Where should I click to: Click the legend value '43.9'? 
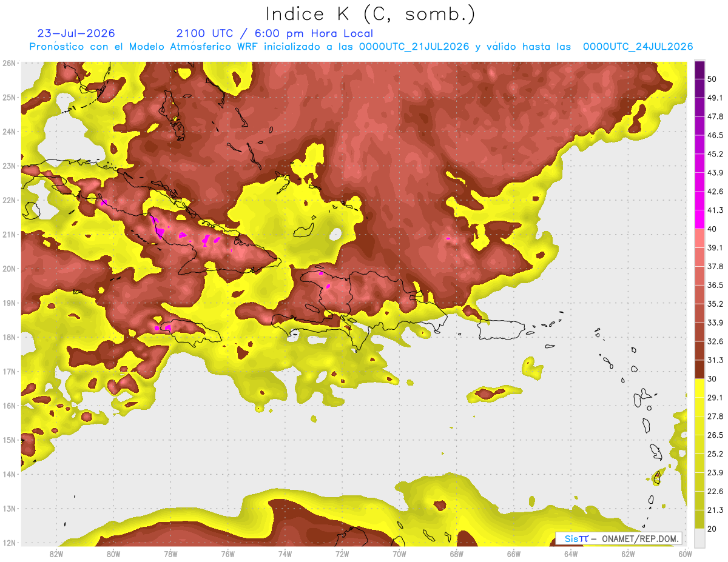tap(715, 173)
